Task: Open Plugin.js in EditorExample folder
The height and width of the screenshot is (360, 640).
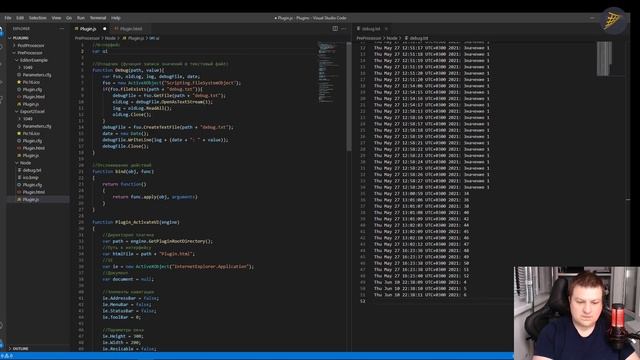Action: click(x=31, y=104)
